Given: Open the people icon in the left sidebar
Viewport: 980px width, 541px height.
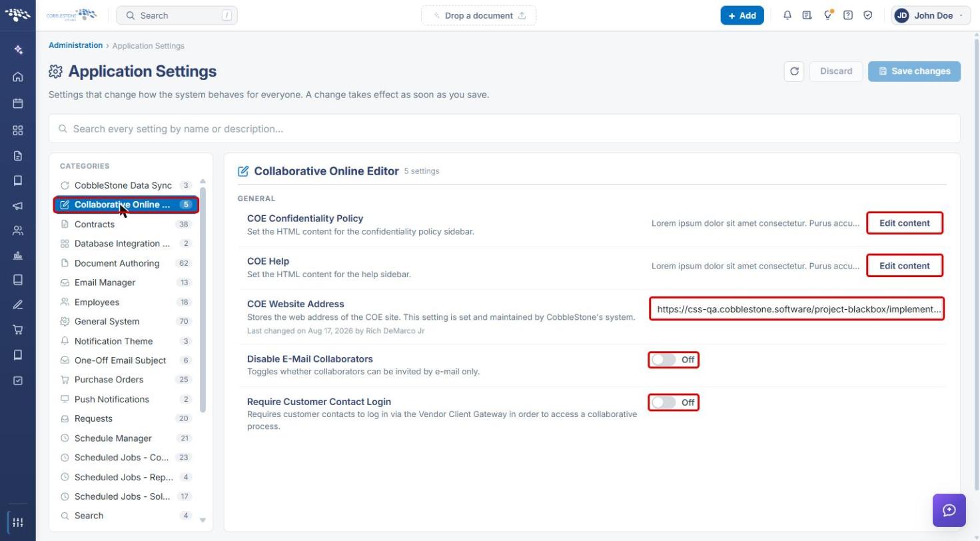Looking at the screenshot, I should 18,231.
